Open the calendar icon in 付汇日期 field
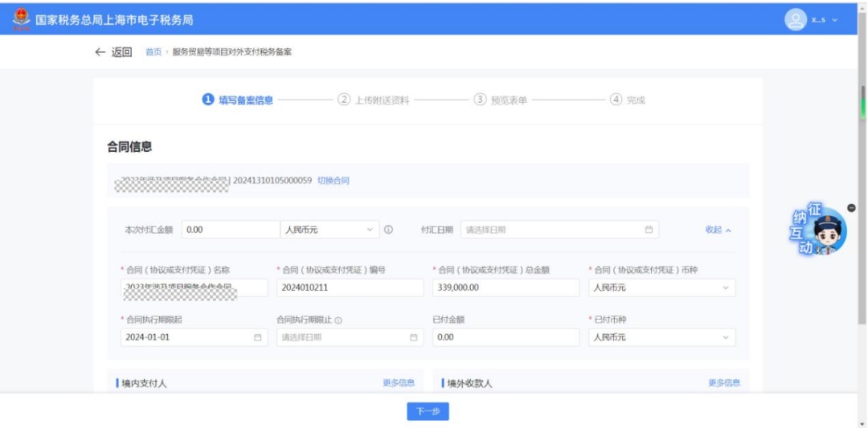 click(x=649, y=230)
